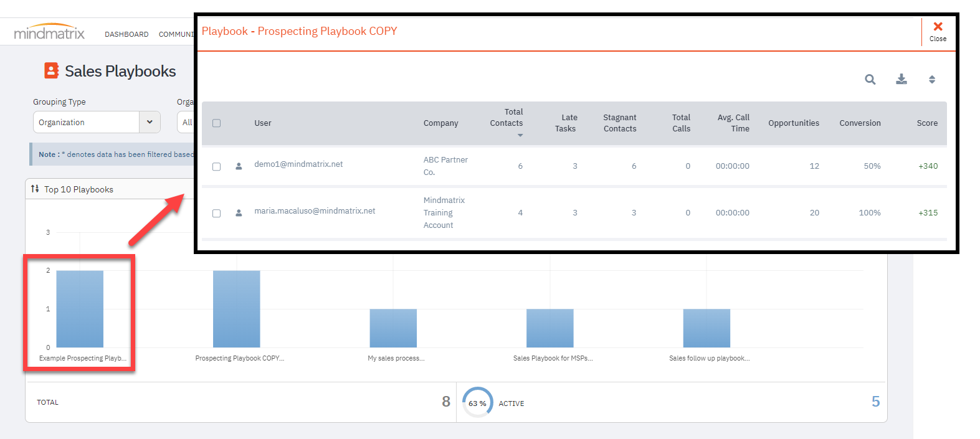Click the sort arrows icon beside download
Viewport: 980px width, 439px height.
tap(932, 79)
